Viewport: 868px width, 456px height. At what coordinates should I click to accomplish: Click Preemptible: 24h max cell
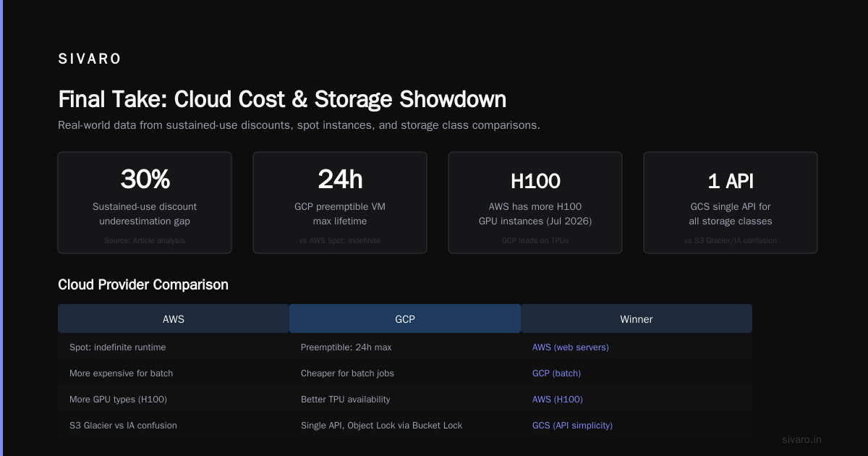[x=346, y=347]
